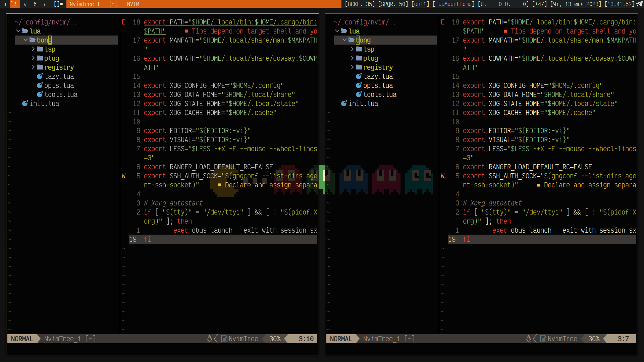Switch to workspace tag δ

[x=35, y=4]
